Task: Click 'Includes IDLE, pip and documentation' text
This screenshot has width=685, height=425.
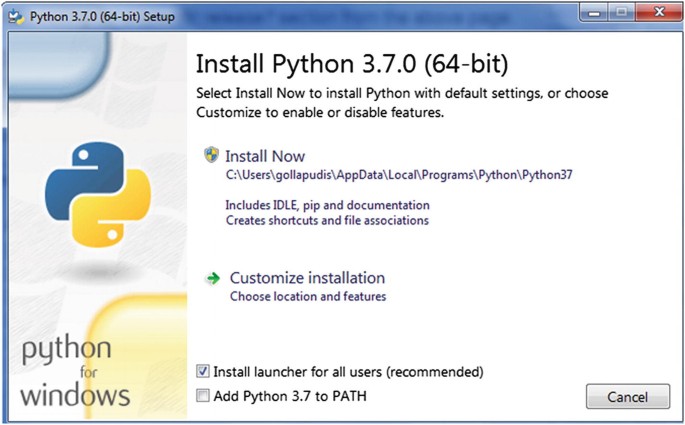Action: [x=327, y=205]
